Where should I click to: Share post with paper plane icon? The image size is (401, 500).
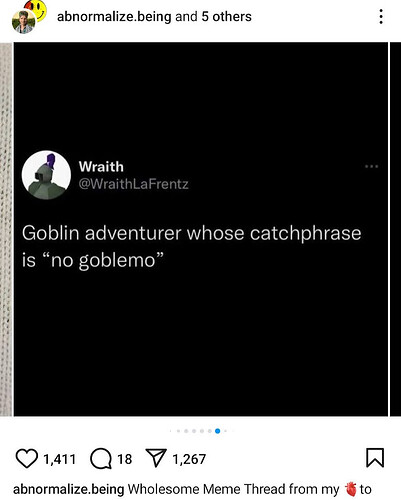point(156,458)
